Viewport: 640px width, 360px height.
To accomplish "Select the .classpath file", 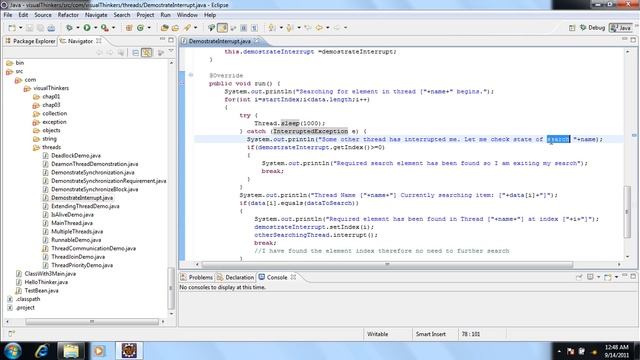I will (x=28, y=299).
